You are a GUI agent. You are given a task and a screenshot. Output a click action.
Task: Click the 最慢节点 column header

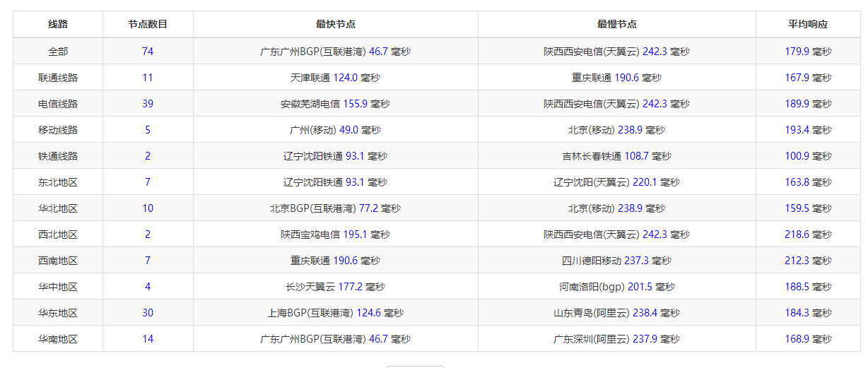(616, 24)
